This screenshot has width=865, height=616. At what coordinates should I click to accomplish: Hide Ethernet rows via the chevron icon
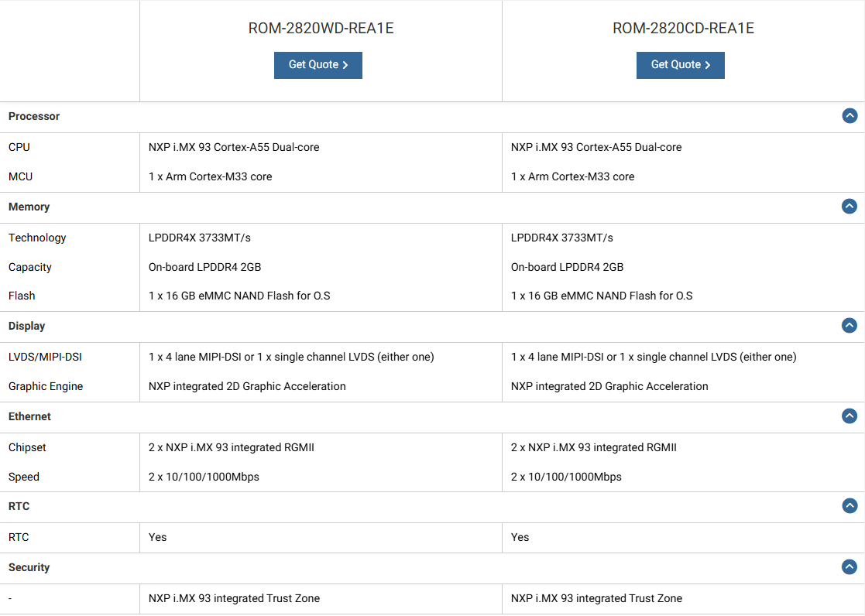(850, 416)
